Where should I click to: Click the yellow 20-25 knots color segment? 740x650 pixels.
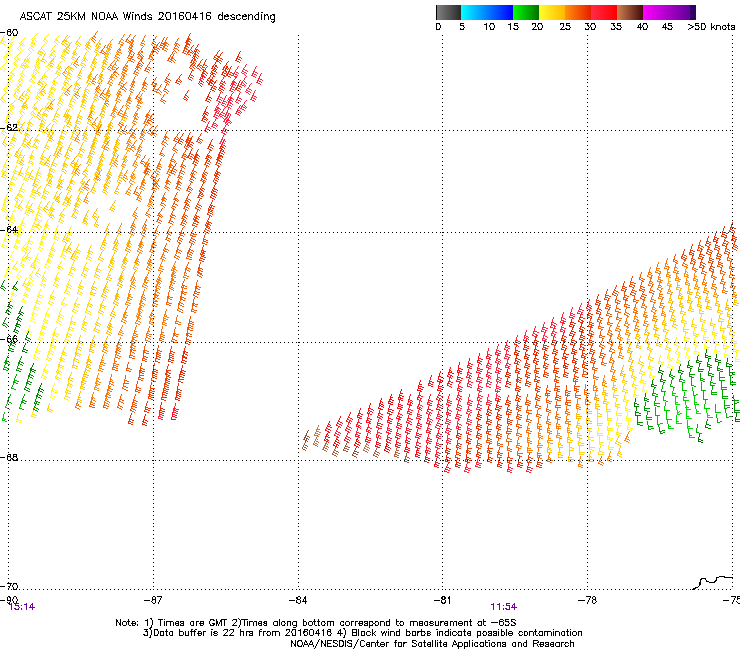(552, 12)
